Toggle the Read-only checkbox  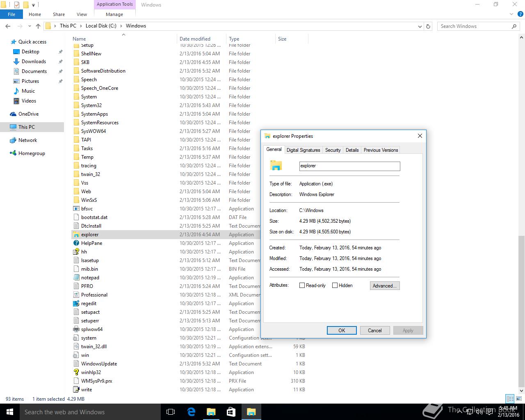(302, 285)
